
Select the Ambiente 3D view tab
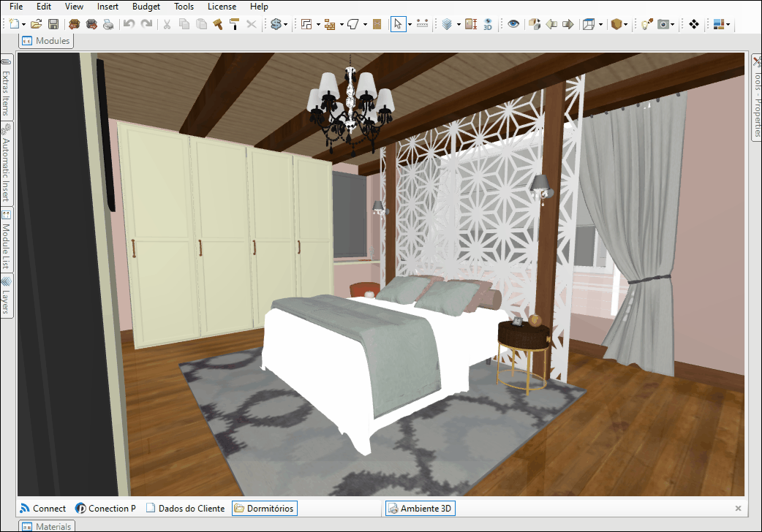click(420, 508)
